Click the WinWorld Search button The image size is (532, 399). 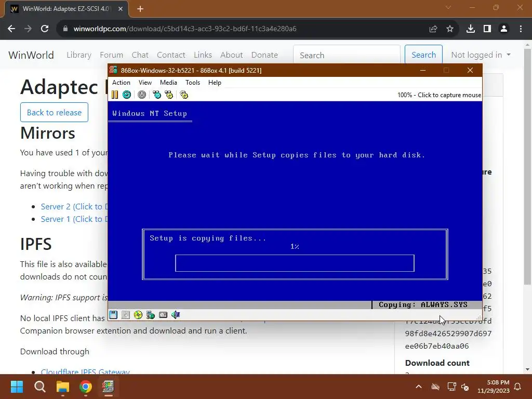click(x=423, y=55)
